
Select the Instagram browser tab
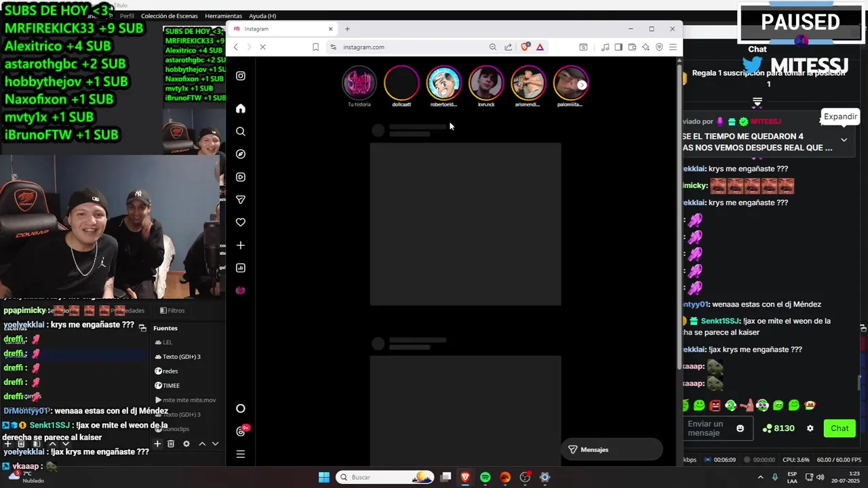point(283,28)
